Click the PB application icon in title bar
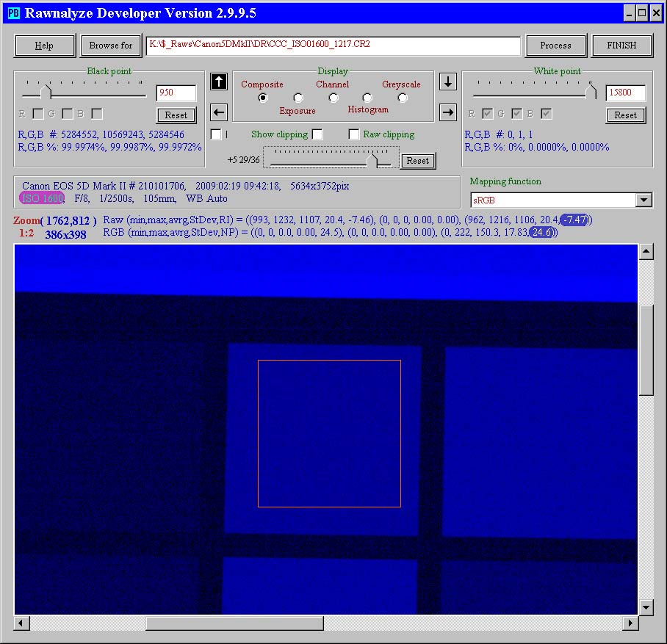 (13, 13)
